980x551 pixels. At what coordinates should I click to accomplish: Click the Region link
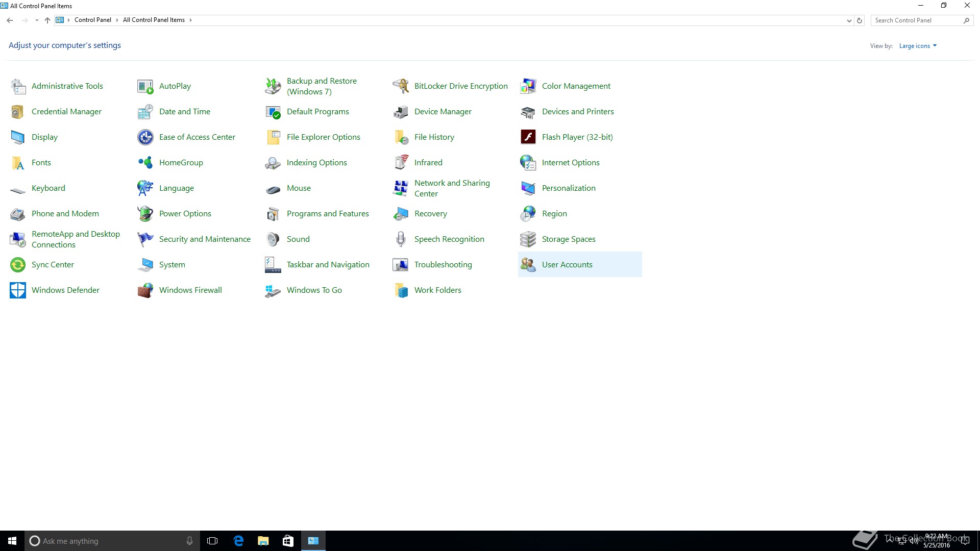point(554,214)
